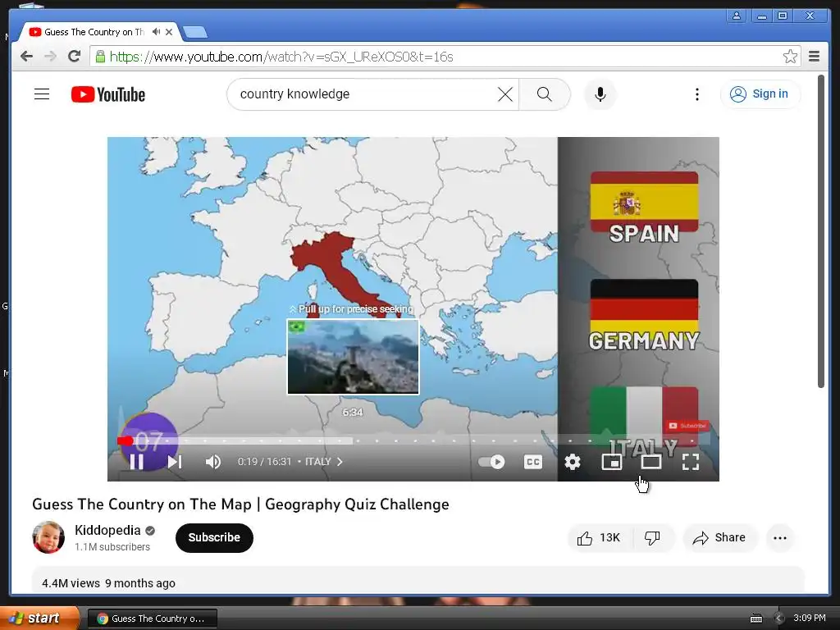Start voice search with microphone
This screenshot has height=630, width=840.
pyautogui.click(x=600, y=94)
